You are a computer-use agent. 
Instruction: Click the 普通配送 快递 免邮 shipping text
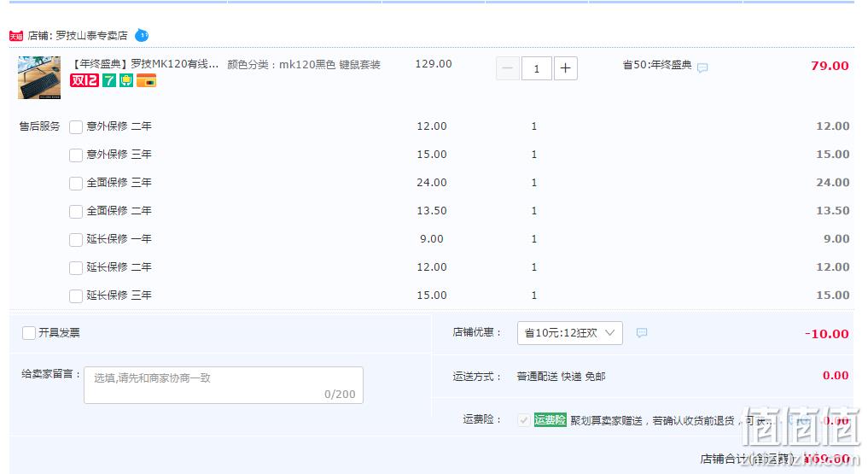(x=561, y=377)
